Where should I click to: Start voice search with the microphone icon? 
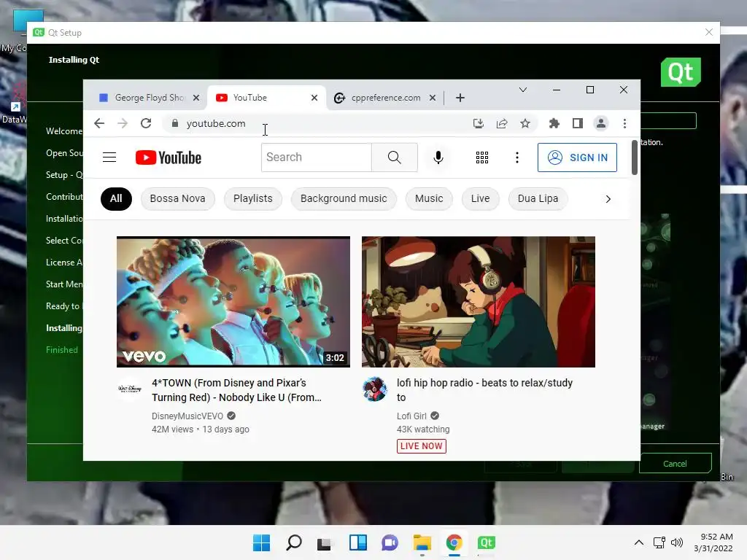(438, 157)
